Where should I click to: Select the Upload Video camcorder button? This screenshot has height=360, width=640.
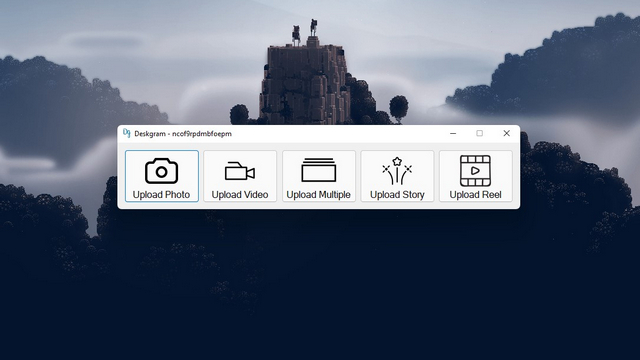[x=240, y=176]
